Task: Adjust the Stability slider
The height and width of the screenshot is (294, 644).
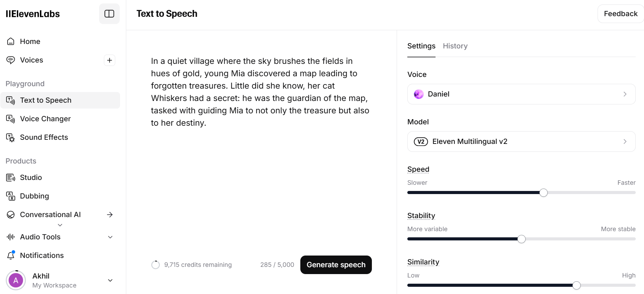Action: point(522,239)
